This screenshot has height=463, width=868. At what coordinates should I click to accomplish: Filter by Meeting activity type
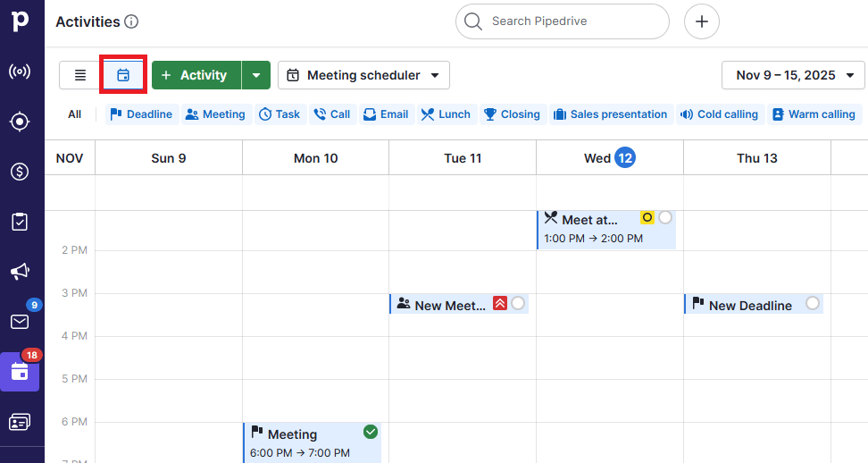(216, 114)
